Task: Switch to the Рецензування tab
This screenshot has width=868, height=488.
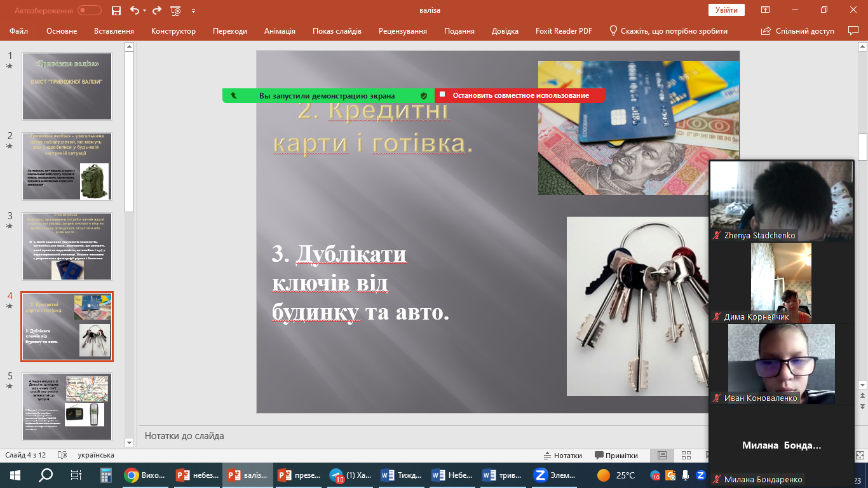Action: 403,30
